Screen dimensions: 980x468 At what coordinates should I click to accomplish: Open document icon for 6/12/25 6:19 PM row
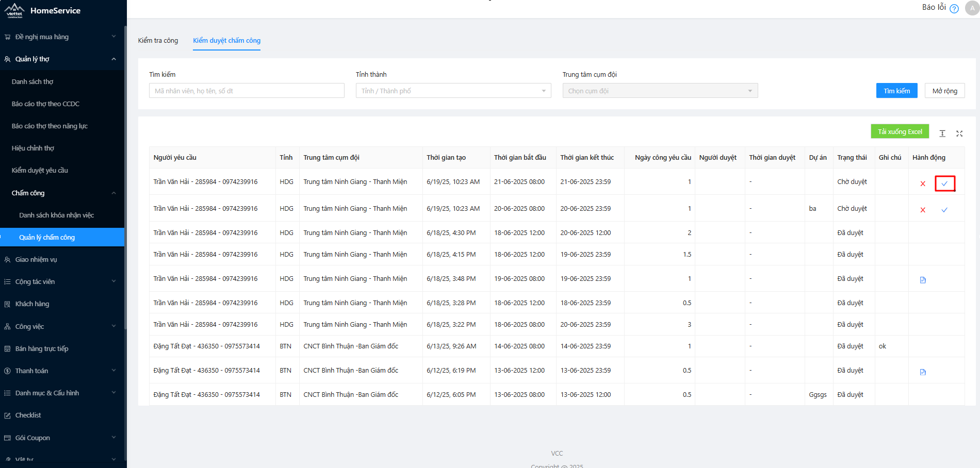[923, 372]
